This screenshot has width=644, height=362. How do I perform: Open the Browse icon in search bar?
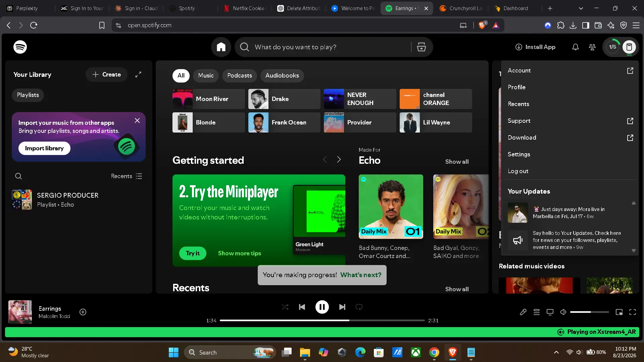[421, 47]
